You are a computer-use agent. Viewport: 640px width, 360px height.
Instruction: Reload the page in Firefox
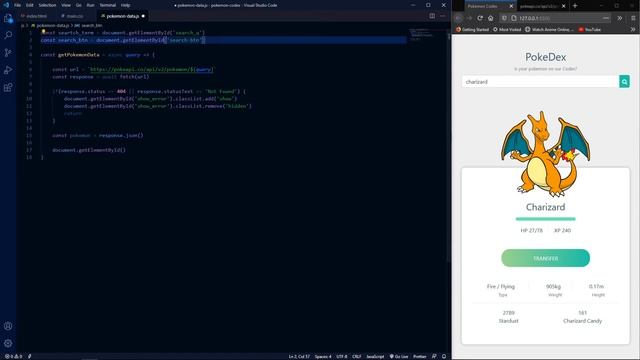(x=480, y=18)
